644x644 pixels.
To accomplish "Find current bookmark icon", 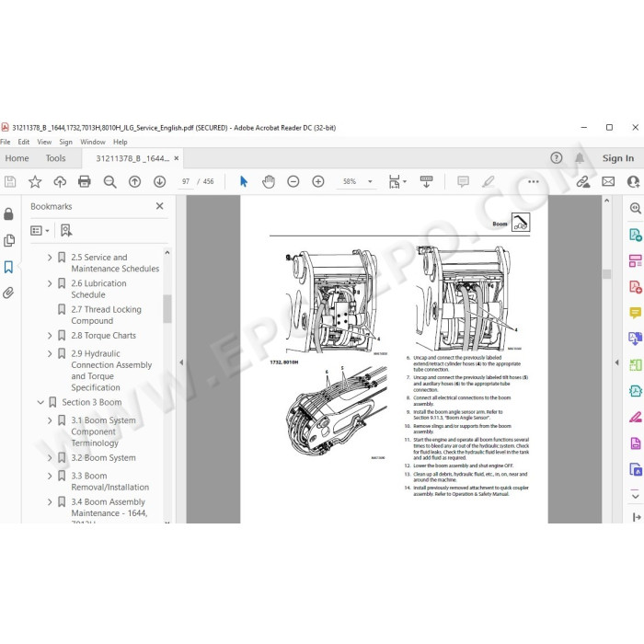I will pyautogui.click(x=66, y=230).
